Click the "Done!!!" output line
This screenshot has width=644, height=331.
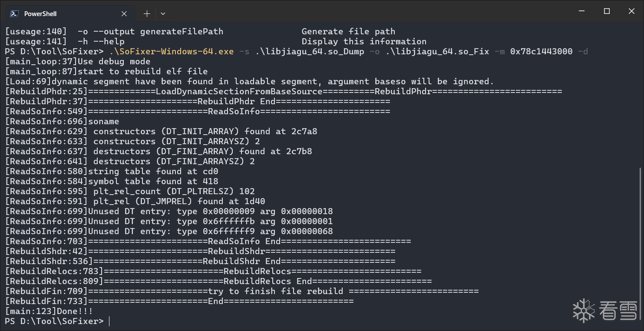[49, 311]
